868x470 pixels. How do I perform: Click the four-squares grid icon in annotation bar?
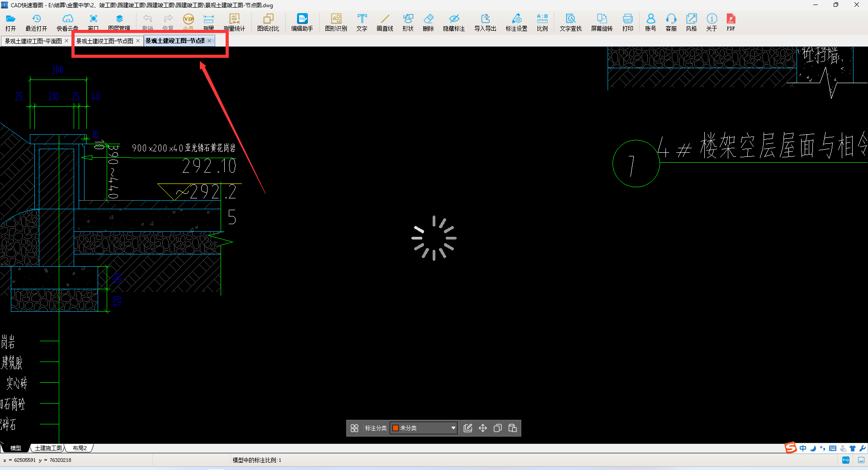coord(354,428)
